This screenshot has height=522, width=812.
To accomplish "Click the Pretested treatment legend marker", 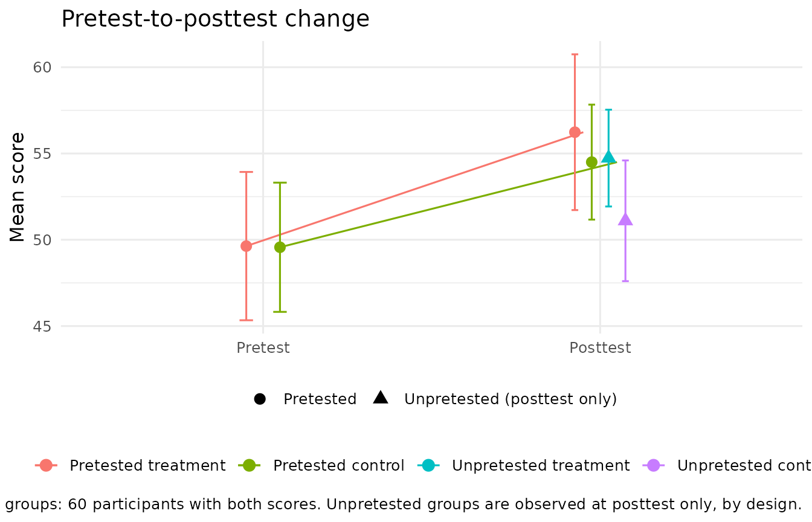I will tap(46, 465).
